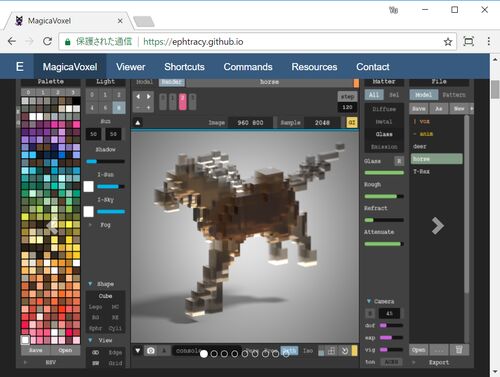The height and width of the screenshot is (377, 500).
Task: Click the camera snapshot icon
Action: 151,351
